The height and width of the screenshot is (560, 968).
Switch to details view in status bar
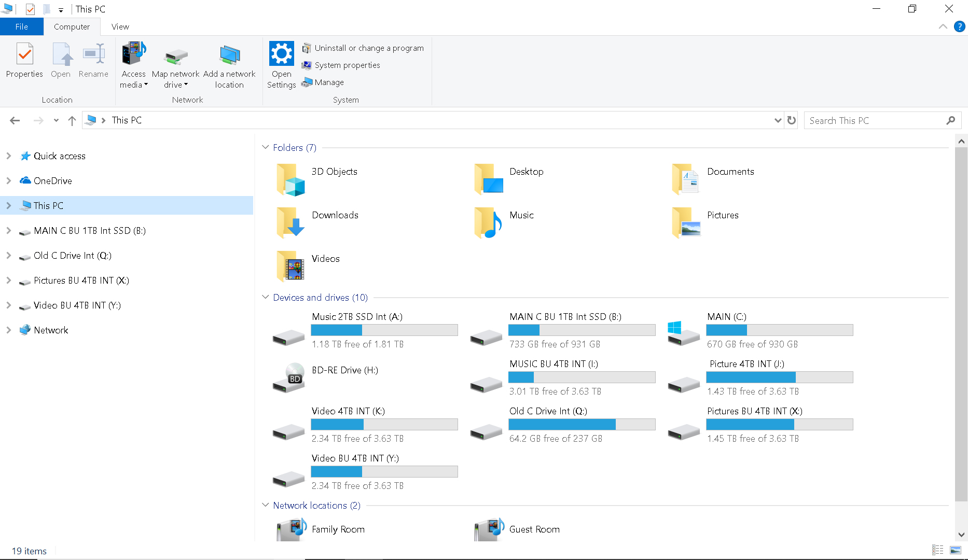[938, 550]
